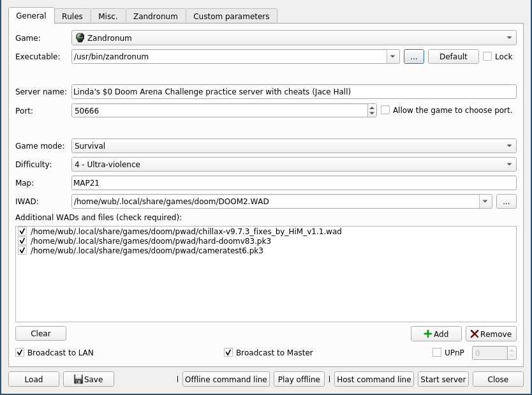
Task: Switch to the Rules tab
Action: click(x=72, y=16)
